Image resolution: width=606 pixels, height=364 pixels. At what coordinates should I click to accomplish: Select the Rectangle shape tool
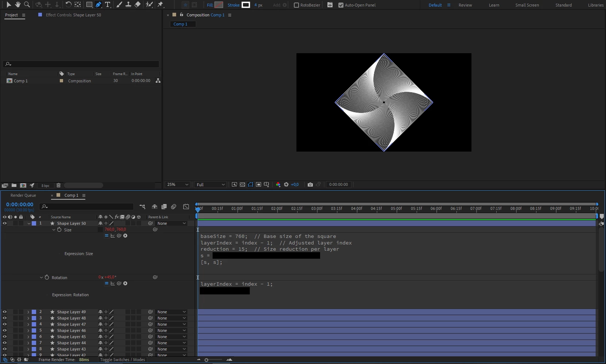(89, 5)
